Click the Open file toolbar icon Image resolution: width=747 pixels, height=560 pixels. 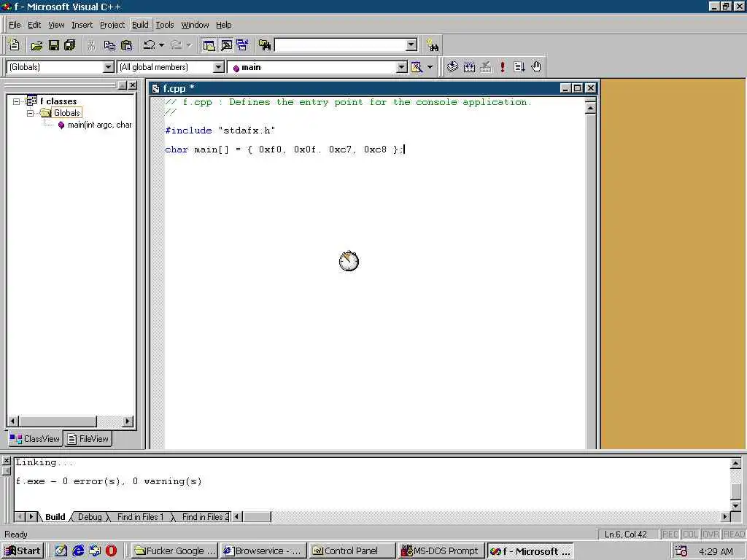tap(36, 45)
